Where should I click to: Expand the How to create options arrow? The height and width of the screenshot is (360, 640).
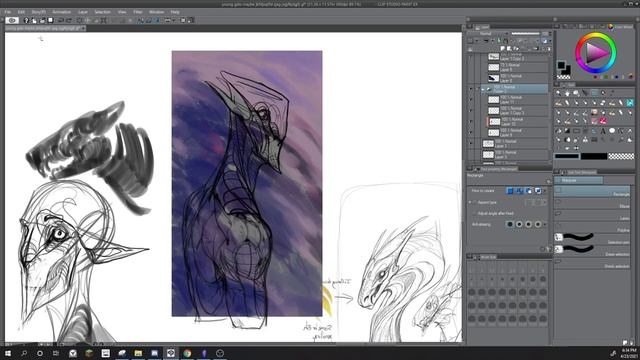click(544, 191)
